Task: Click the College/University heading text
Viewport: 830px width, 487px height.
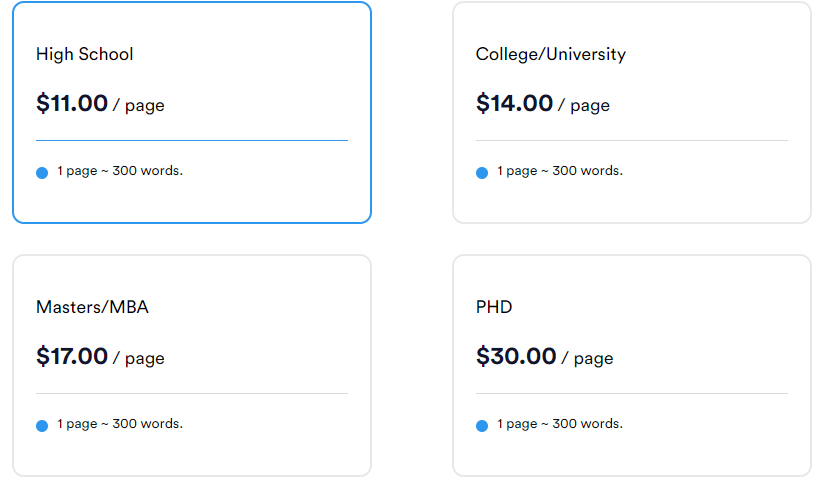Action: point(551,54)
